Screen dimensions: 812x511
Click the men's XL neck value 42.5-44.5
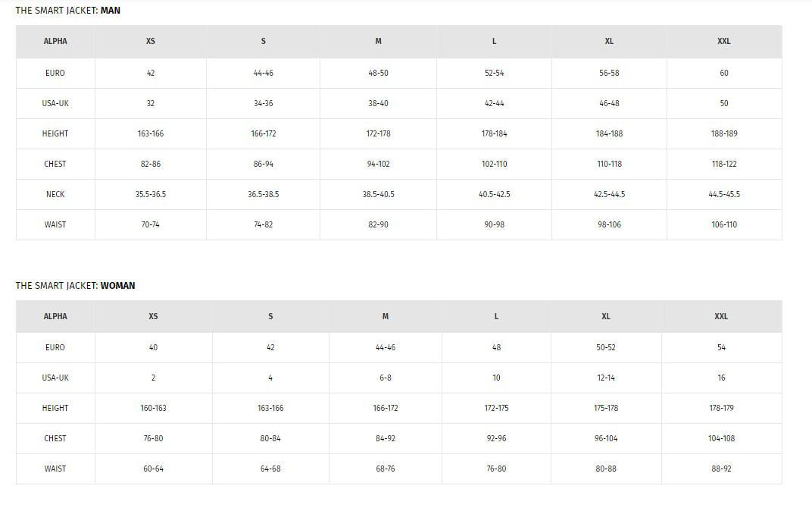[x=609, y=195]
